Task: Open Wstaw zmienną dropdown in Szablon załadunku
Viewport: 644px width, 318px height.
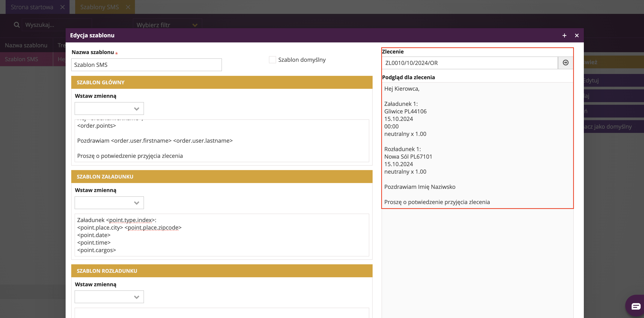Action: click(109, 203)
